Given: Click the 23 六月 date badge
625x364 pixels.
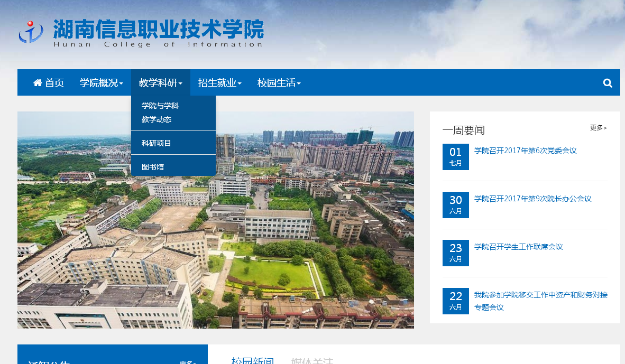Looking at the screenshot, I should [455, 253].
